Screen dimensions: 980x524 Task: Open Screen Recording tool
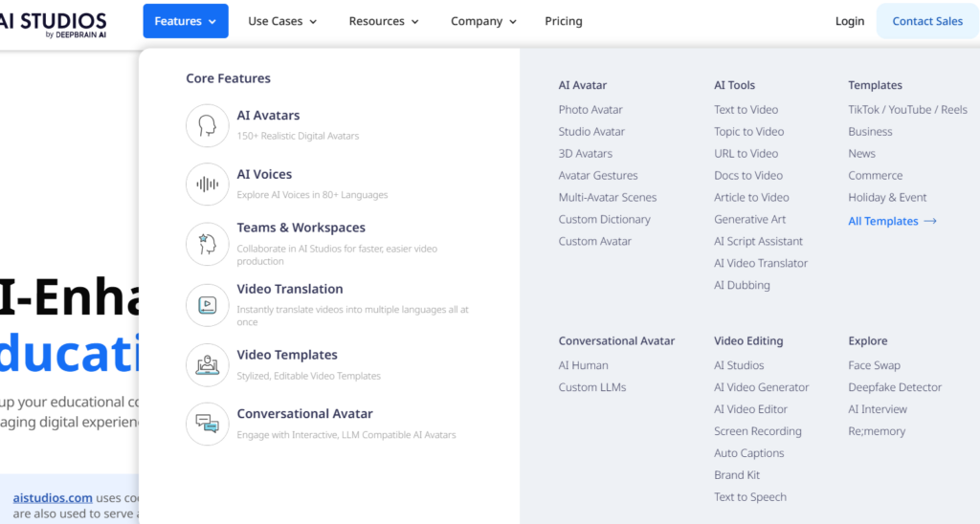pyautogui.click(x=758, y=431)
